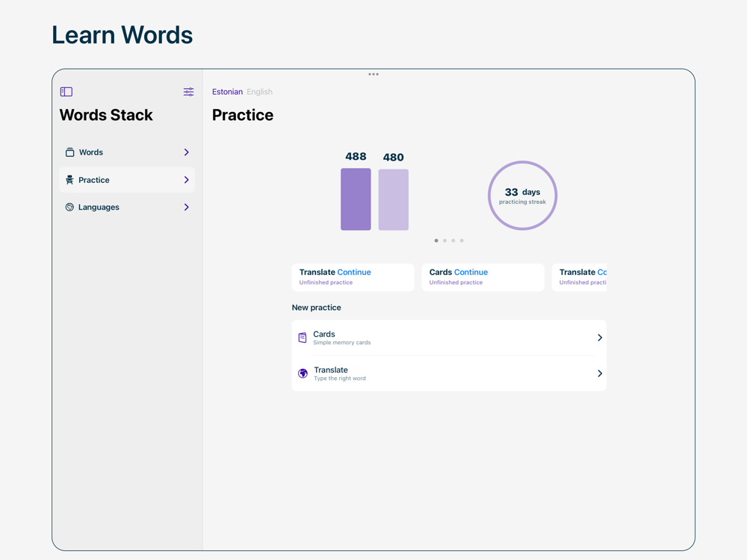Open new Cards practice chevron

click(599, 337)
